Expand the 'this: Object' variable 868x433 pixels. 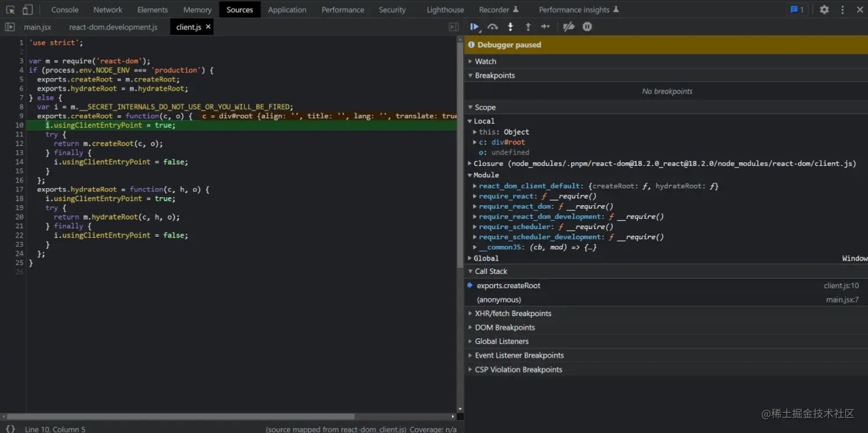501,132
